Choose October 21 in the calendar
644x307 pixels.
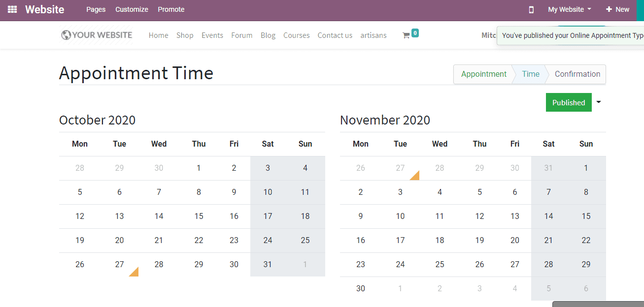[159, 240]
